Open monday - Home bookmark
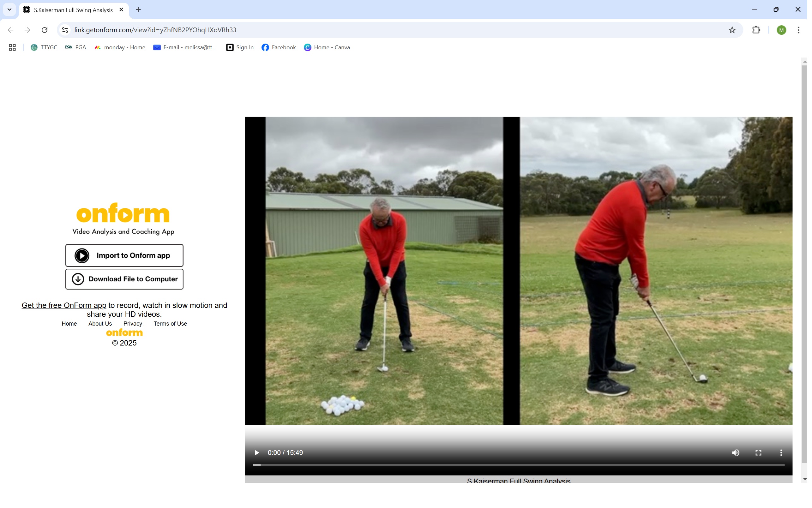Screen dimensions: 812x508 point(120,47)
